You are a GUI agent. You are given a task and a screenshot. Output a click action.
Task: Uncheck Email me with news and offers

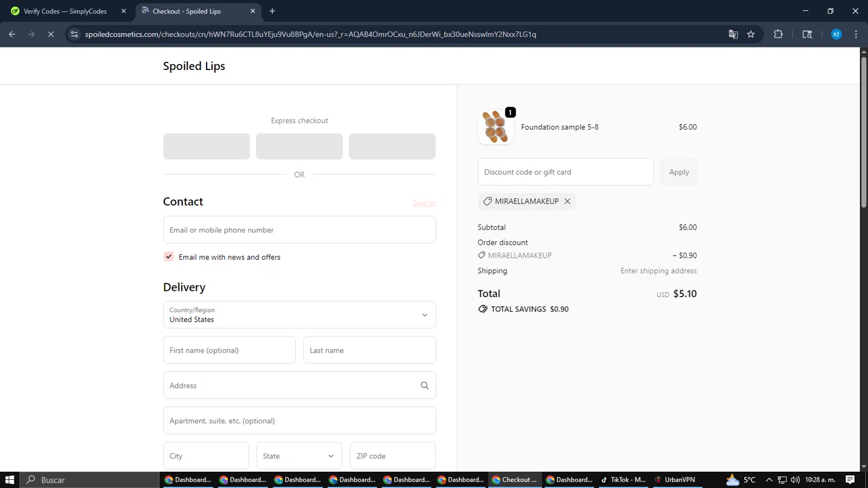(x=169, y=257)
